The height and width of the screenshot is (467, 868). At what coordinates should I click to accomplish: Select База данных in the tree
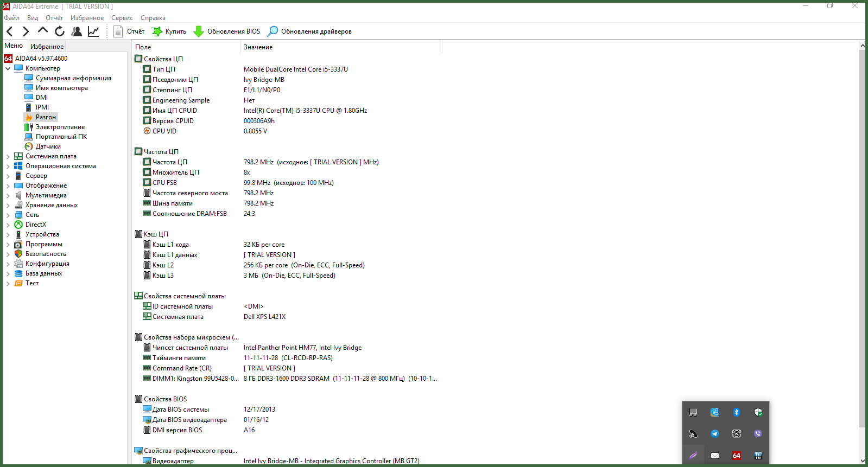point(43,273)
